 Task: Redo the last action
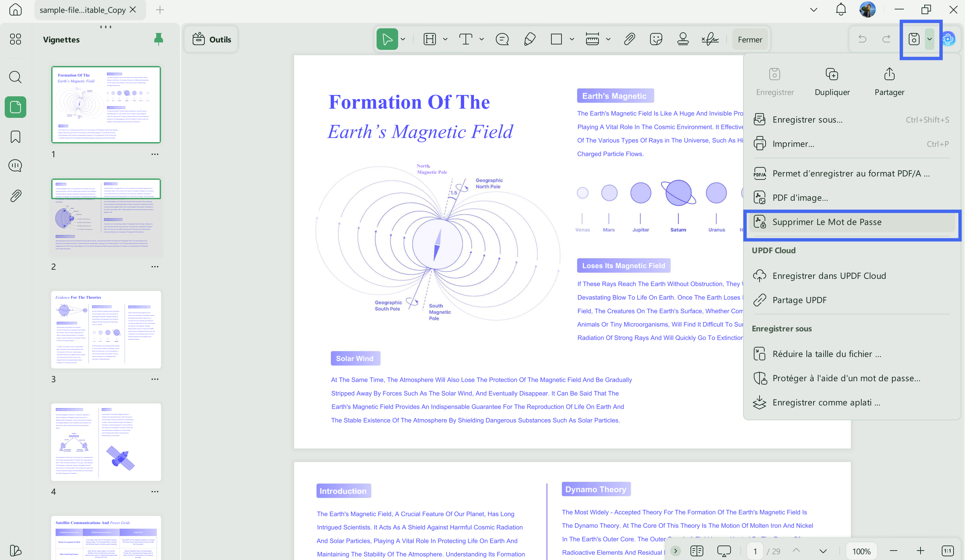pyautogui.click(x=886, y=39)
